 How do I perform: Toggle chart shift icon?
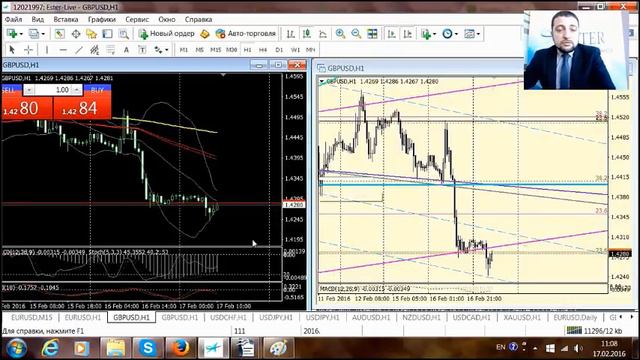coord(407,34)
